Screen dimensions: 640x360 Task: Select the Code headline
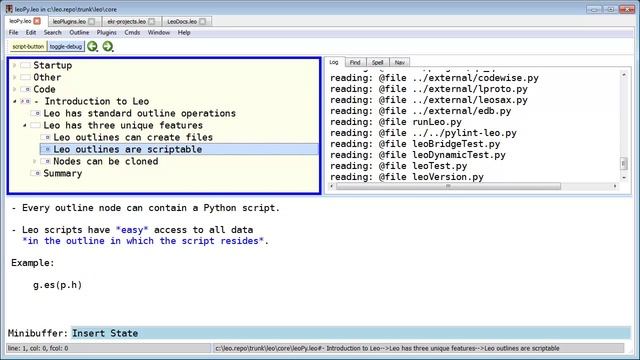point(44,89)
